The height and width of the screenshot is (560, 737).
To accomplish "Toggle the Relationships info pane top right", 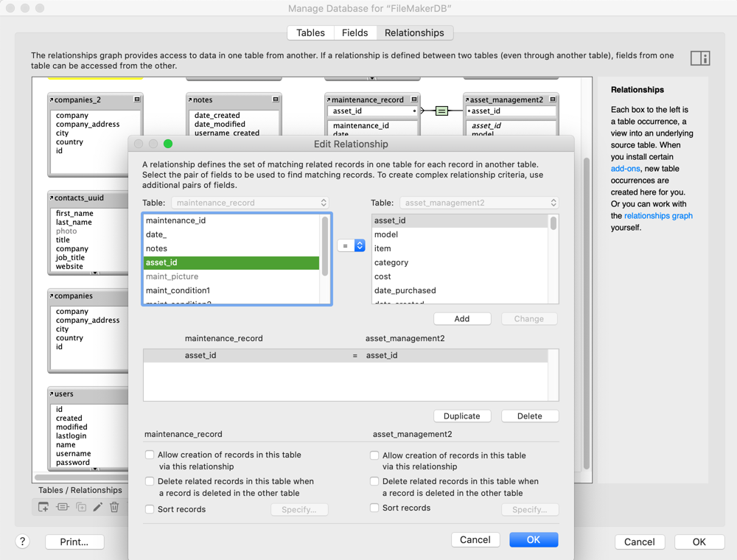I will pos(700,57).
